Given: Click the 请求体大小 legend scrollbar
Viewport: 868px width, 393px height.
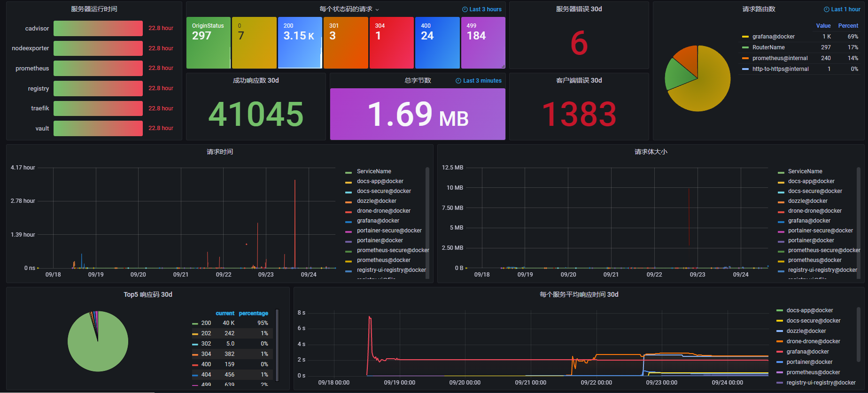Looking at the screenshot, I should coord(859,223).
